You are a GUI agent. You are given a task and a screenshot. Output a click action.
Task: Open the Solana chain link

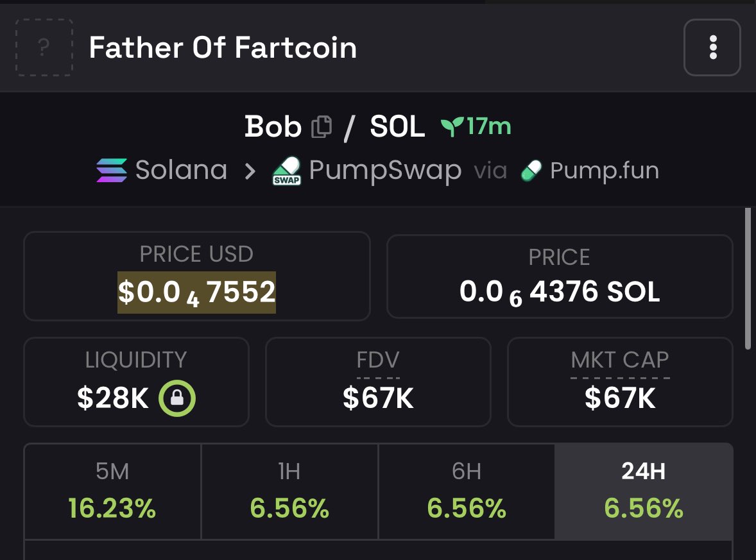pos(162,170)
